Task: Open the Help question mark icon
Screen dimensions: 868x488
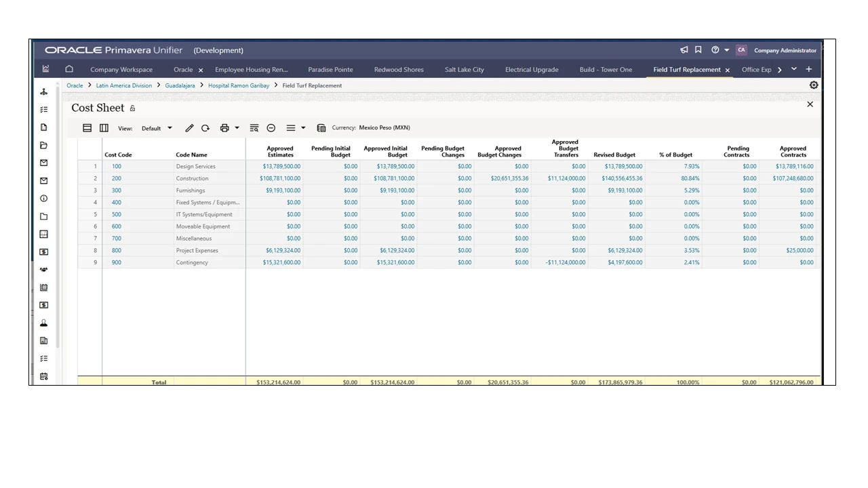Action: coord(715,50)
